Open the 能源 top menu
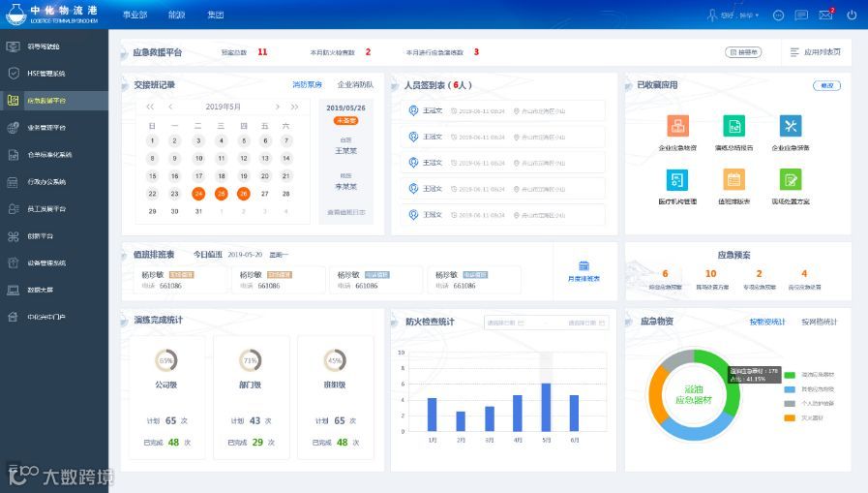Viewport: 868px width, 493px height. click(x=176, y=15)
